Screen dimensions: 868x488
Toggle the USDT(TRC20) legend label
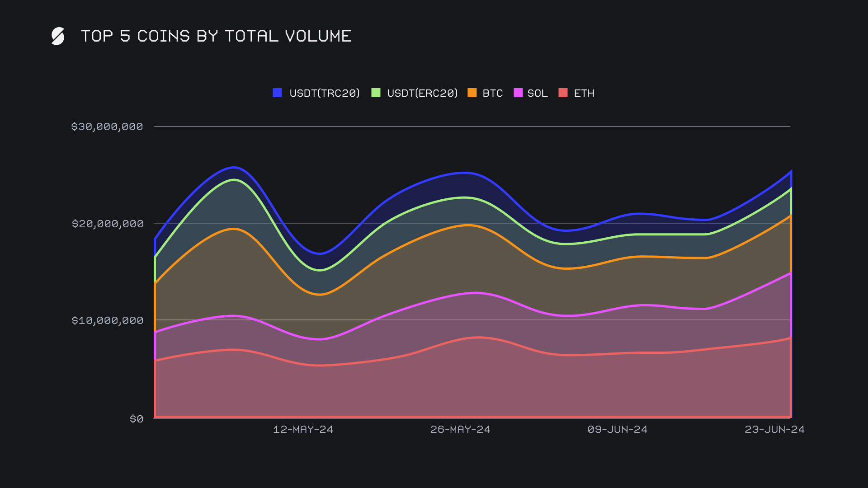[324, 93]
